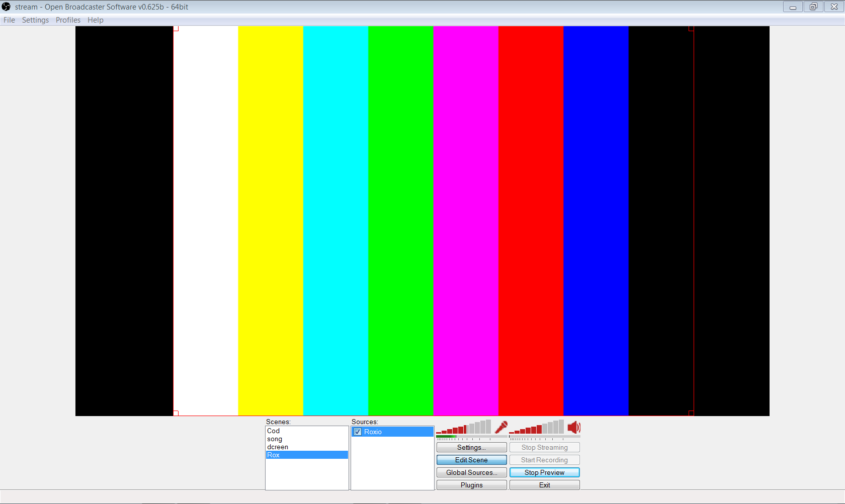Close the OBS window
Image resolution: width=845 pixels, height=504 pixels.
[x=834, y=7]
